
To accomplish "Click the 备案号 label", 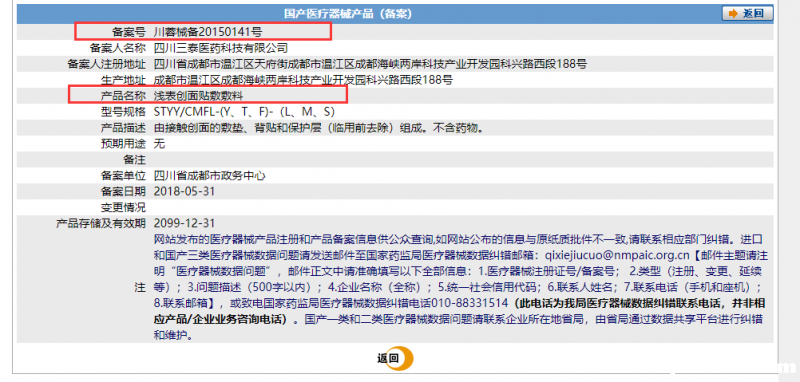I will click(129, 32).
